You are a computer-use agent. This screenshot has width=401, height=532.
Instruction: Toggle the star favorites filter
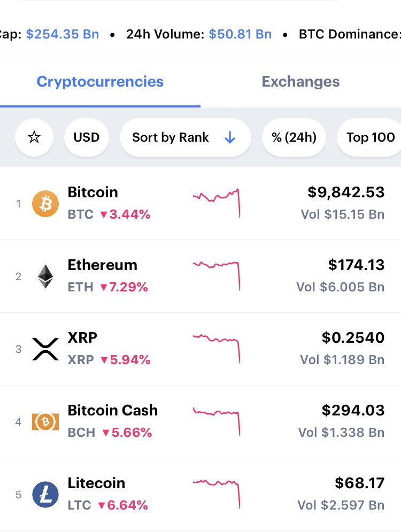coord(34,137)
